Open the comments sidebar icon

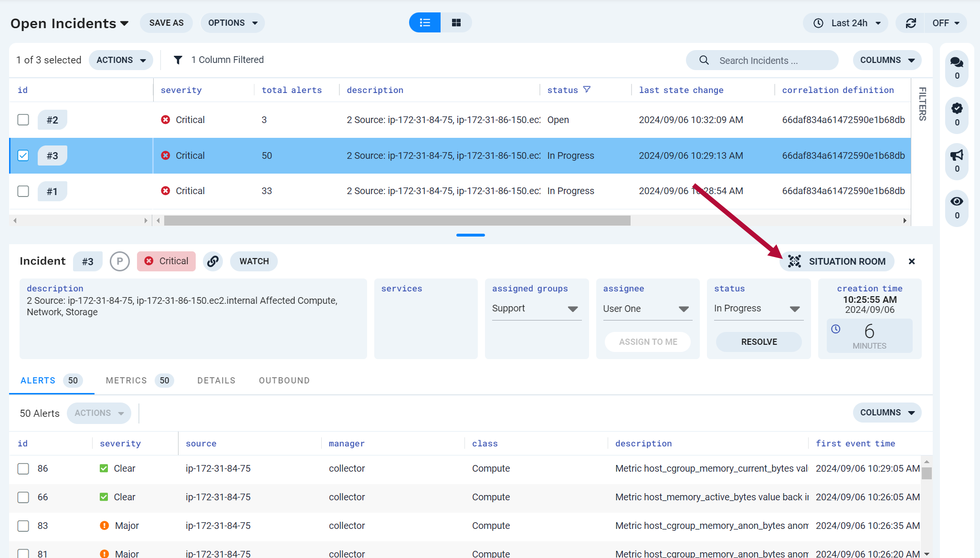tap(957, 68)
